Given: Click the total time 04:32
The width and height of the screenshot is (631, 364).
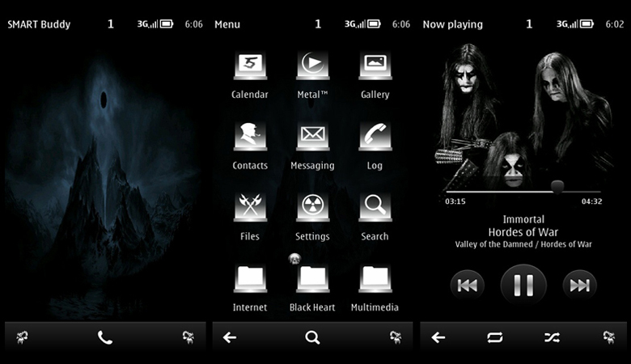Looking at the screenshot, I should click(591, 201).
